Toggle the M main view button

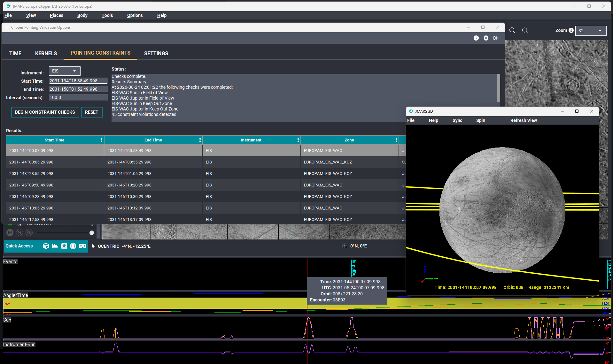[x=10, y=232]
